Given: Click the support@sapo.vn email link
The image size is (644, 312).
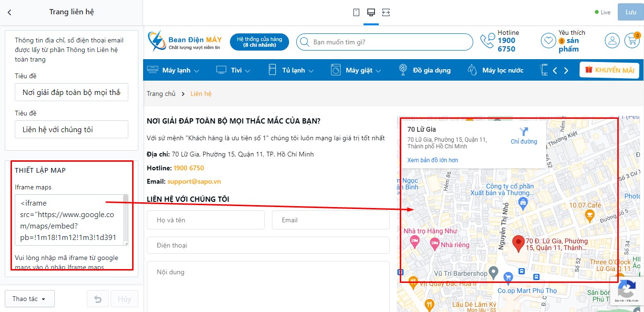Looking at the screenshot, I should click(x=194, y=181).
